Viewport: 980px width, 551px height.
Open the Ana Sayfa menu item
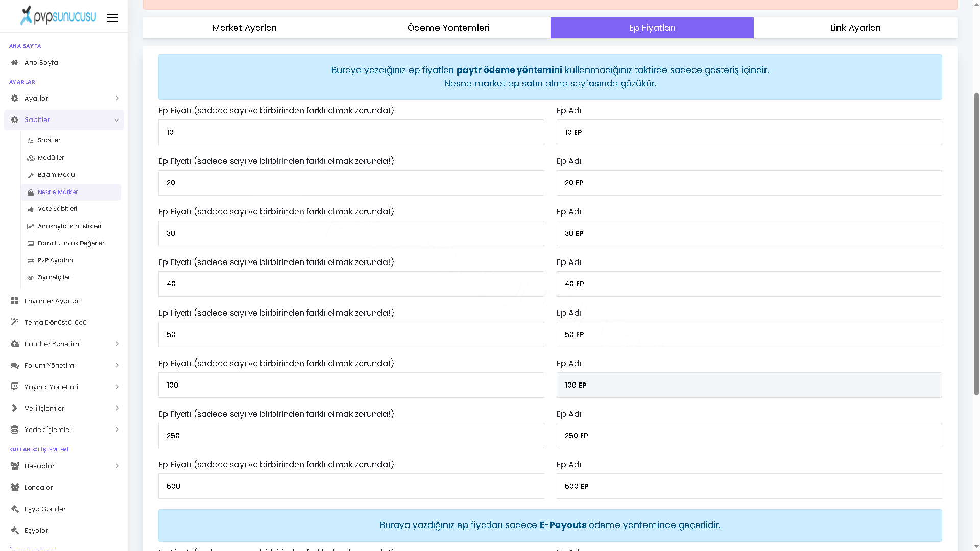64,63
